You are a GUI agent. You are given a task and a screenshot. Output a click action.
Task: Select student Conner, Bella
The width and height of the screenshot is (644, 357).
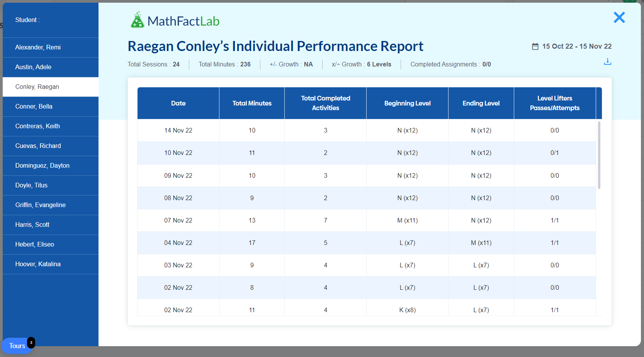click(51, 107)
